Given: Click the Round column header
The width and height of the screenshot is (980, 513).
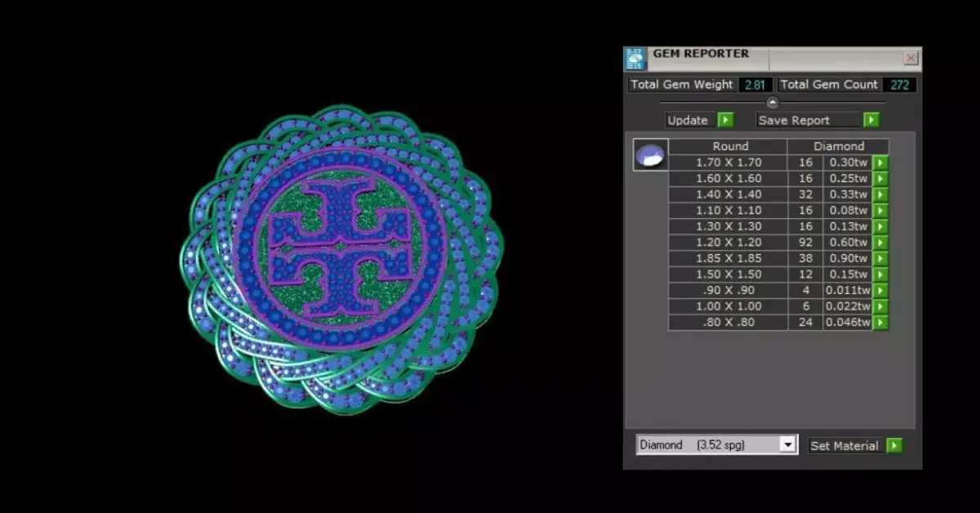Looking at the screenshot, I should pos(729,146).
